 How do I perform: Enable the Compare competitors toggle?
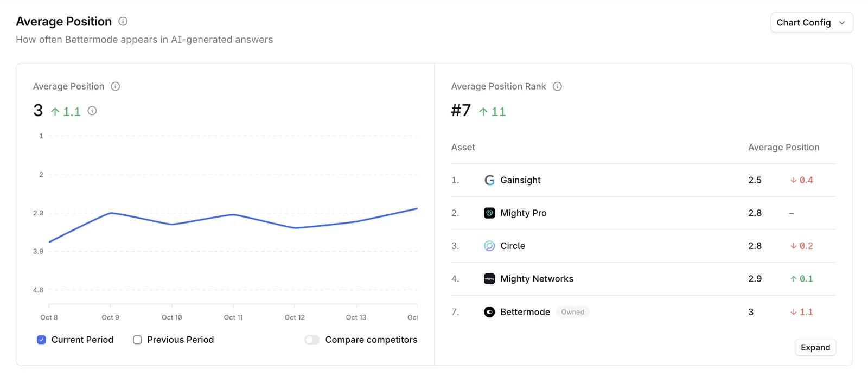[312, 340]
